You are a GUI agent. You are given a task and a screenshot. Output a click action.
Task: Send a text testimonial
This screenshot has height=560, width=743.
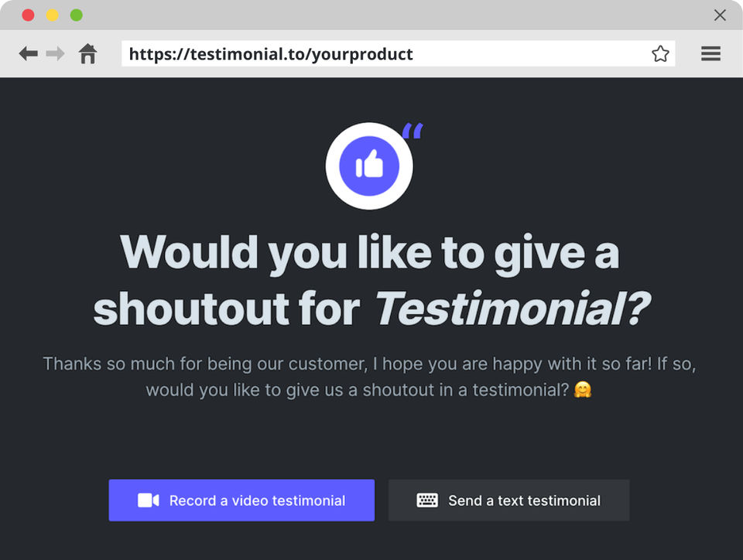pyautogui.click(x=509, y=500)
